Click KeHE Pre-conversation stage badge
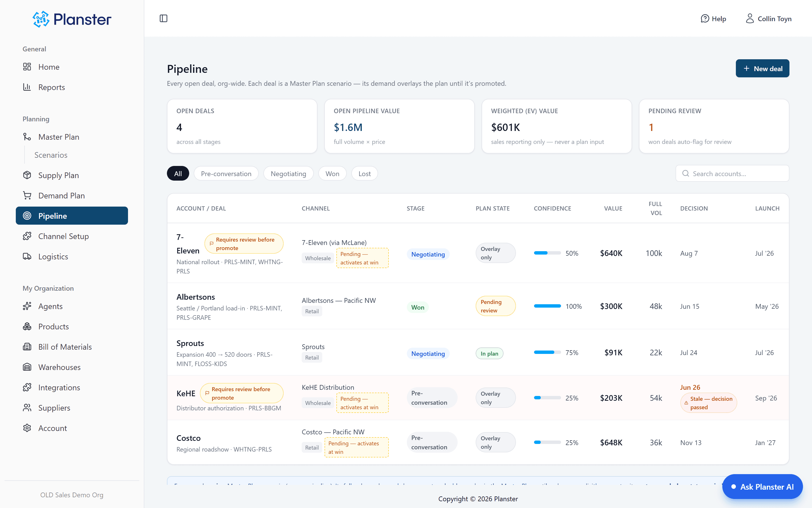Image resolution: width=812 pixels, height=508 pixels. [x=432, y=398]
